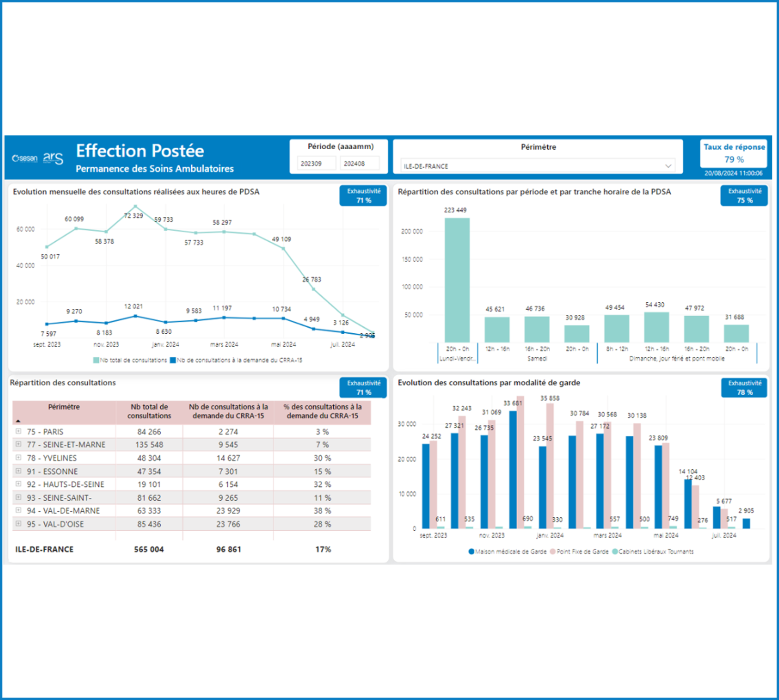Expand the 78 - YVELINES row
Image resolution: width=779 pixels, height=700 pixels.
pyautogui.click(x=18, y=457)
